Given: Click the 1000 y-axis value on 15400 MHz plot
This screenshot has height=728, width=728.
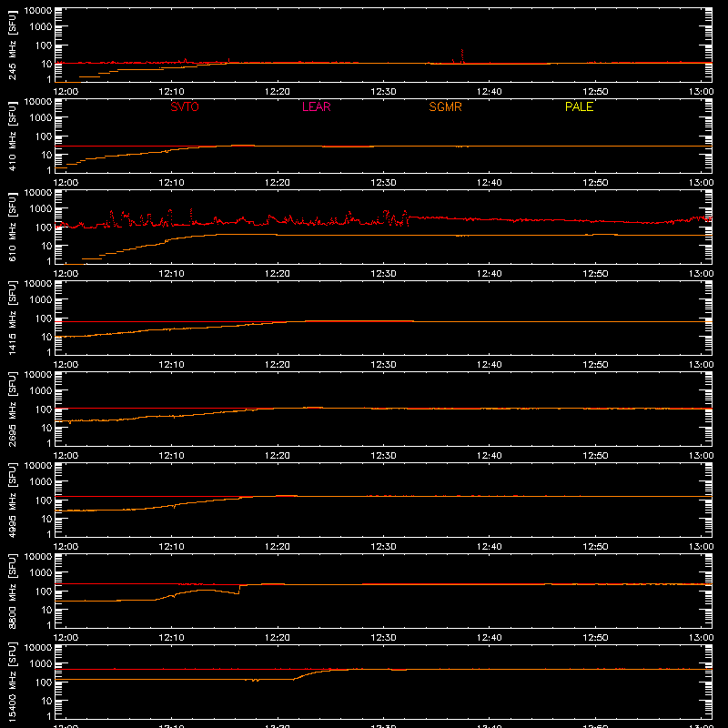Looking at the screenshot, I should (41, 664).
